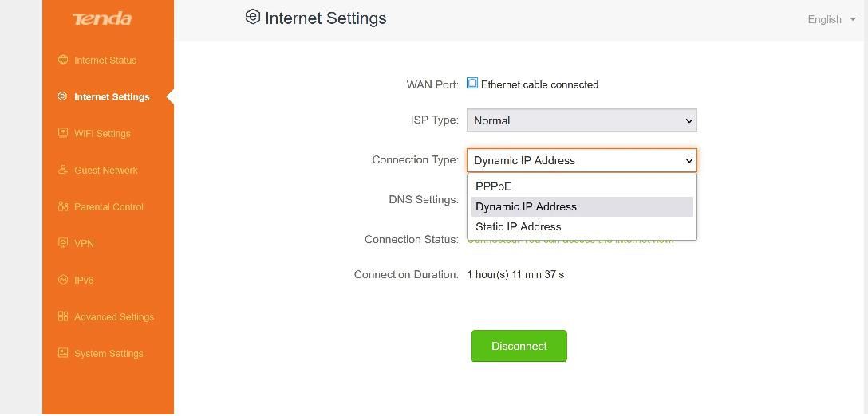
Task: Click the Guest Network person icon
Action: (63, 170)
